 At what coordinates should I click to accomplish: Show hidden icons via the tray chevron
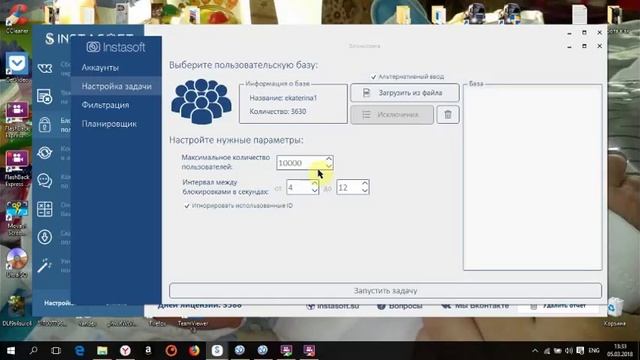(x=535, y=351)
